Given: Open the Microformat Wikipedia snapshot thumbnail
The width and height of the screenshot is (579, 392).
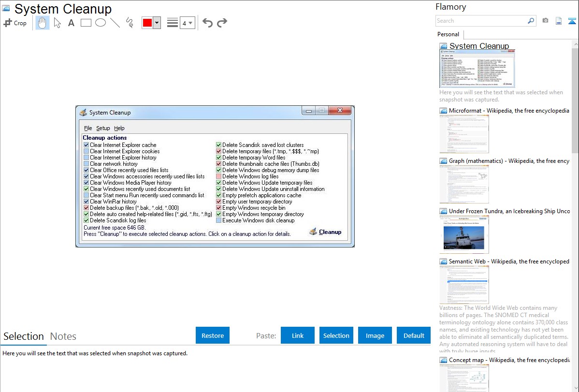Looking at the screenshot, I should click(x=464, y=134).
